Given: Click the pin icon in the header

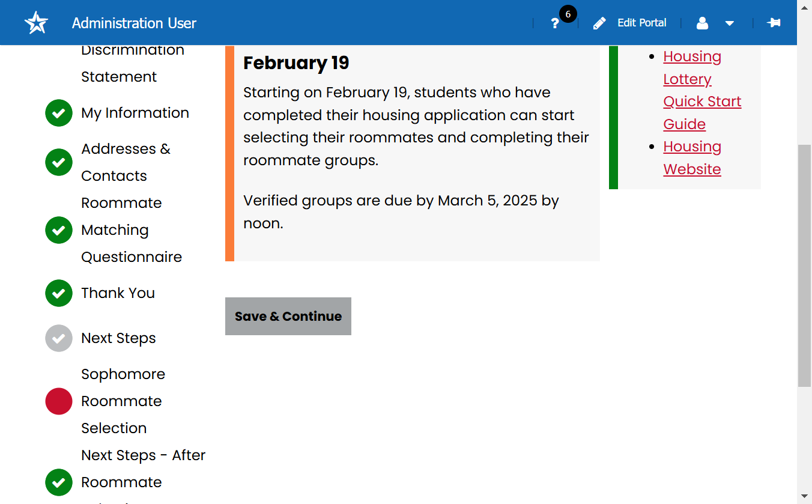Looking at the screenshot, I should [774, 23].
